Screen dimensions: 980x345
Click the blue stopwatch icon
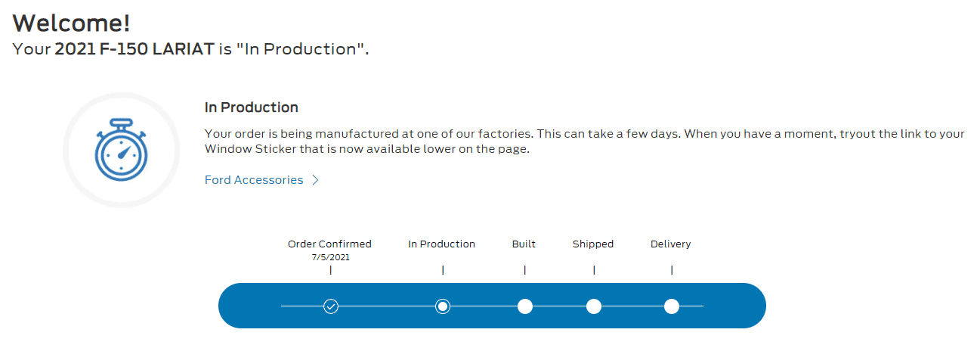click(121, 150)
